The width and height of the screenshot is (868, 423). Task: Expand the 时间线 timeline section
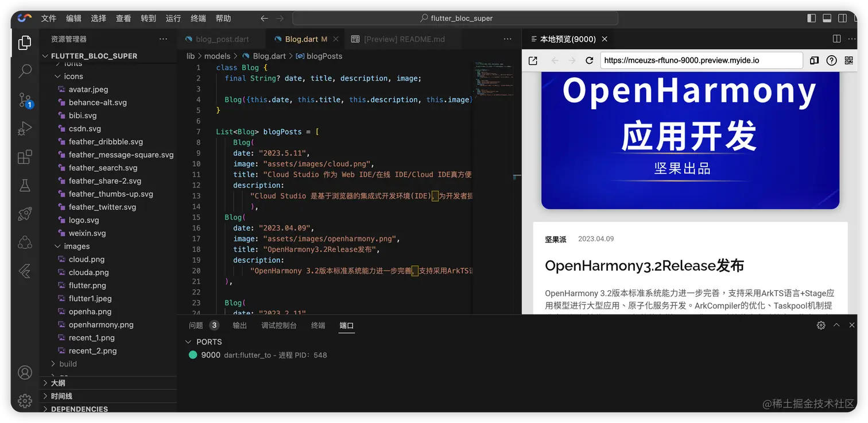[x=61, y=396]
